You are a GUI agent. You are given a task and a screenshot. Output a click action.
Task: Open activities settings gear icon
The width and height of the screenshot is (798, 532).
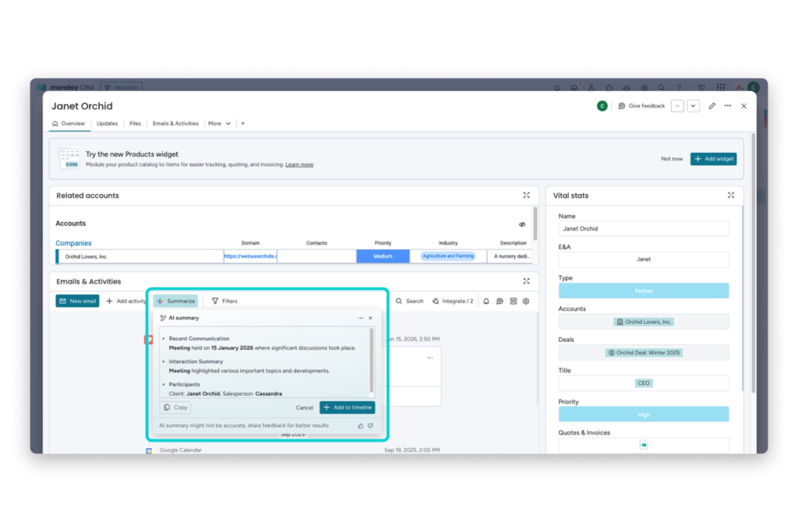(526, 301)
